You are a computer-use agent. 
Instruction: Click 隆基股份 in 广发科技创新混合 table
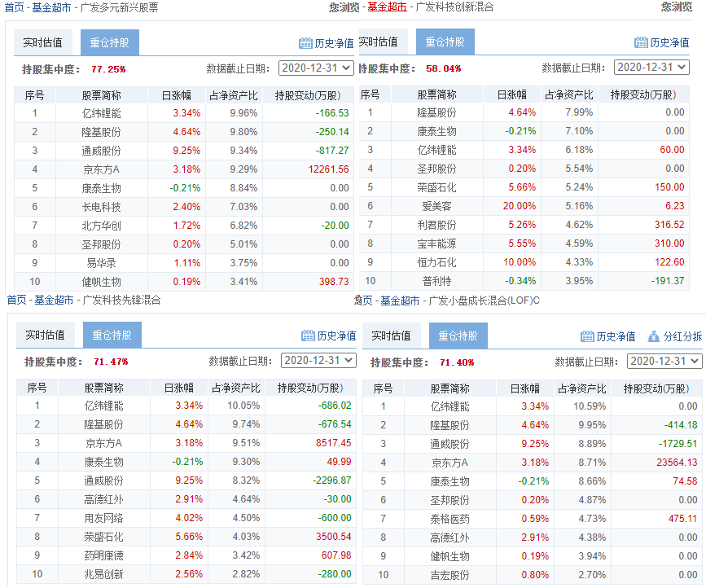pyautogui.click(x=436, y=112)
